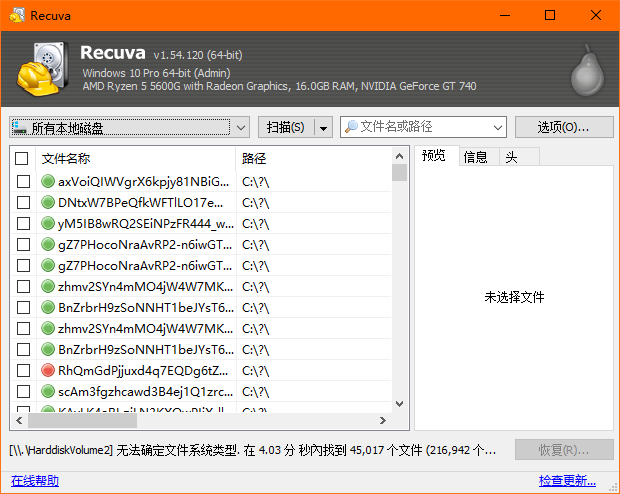This screenshot has width=620, height=494.
Task: Click green status dot for axVoiQIWVgrX6kpjy81NBiG file
Action: click(48, 182)
